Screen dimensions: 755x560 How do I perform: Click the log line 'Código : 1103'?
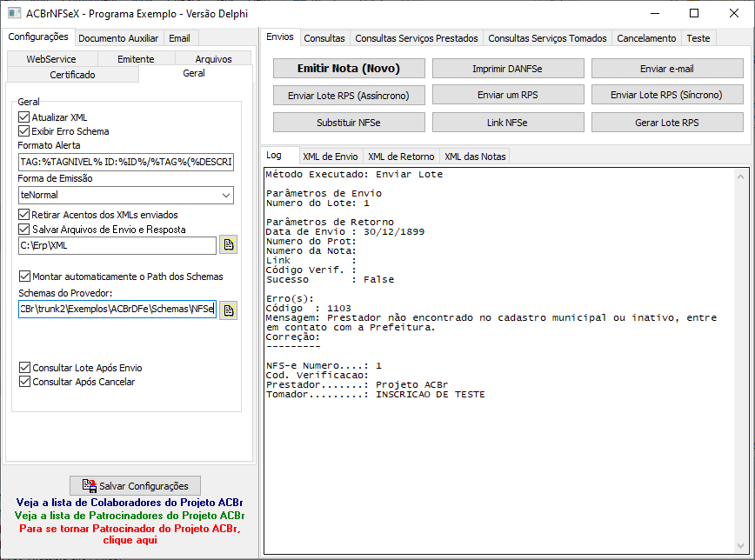click(x=309, y=308)
